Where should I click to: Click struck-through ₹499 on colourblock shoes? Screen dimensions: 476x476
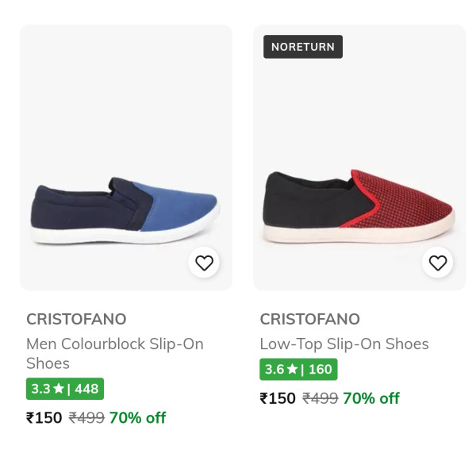[86, 417]
